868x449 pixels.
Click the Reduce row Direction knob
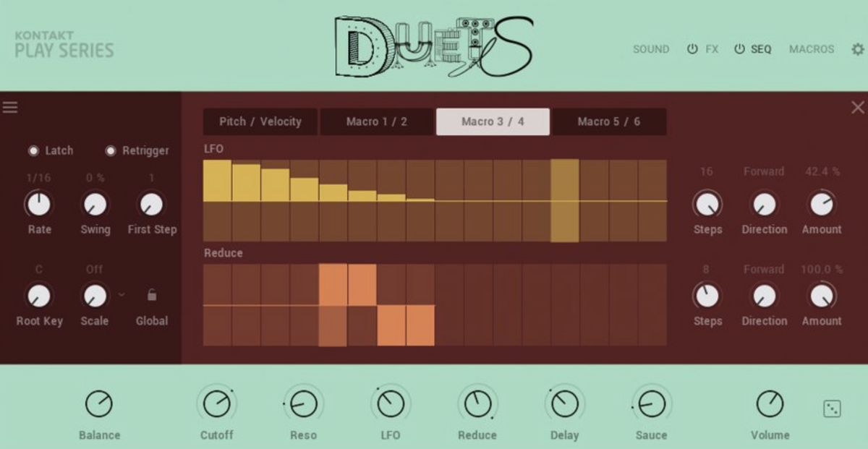coord(764,296)
